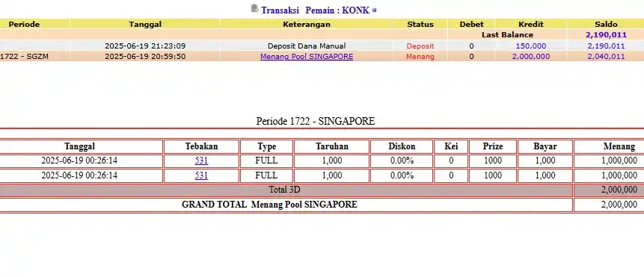The image size is (644, 277).
Task: Click the red Menang status text
Action: [x=420, y=57]
